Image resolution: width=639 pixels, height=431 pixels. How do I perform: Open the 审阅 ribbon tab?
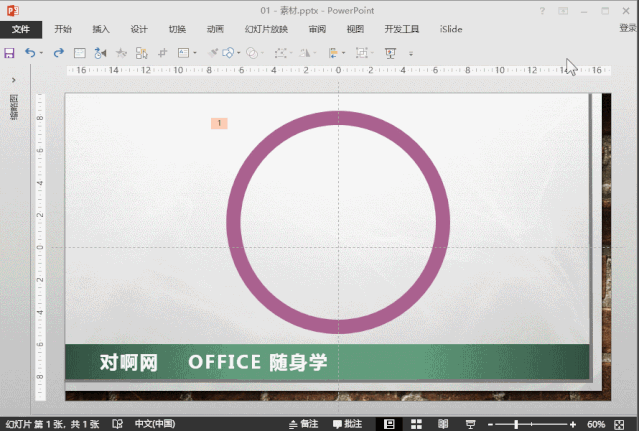click(x=317, y=29)
